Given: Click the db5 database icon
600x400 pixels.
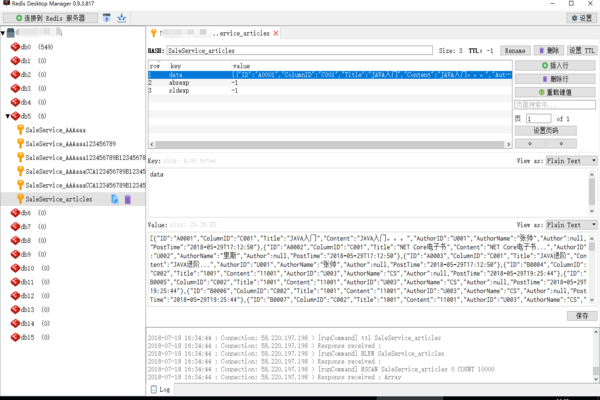Looking at the screenshot, I should tap(15, 116).
